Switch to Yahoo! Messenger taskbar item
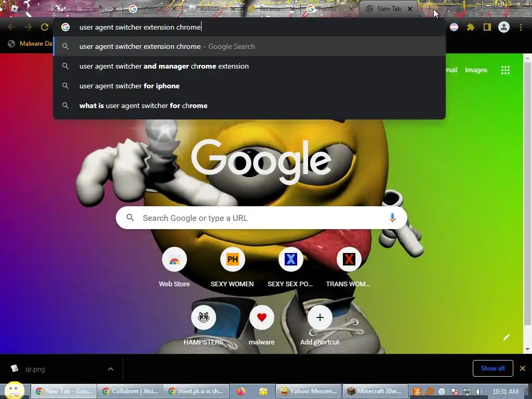The width and height of the screenshot is (532, 399). point(309,391)
